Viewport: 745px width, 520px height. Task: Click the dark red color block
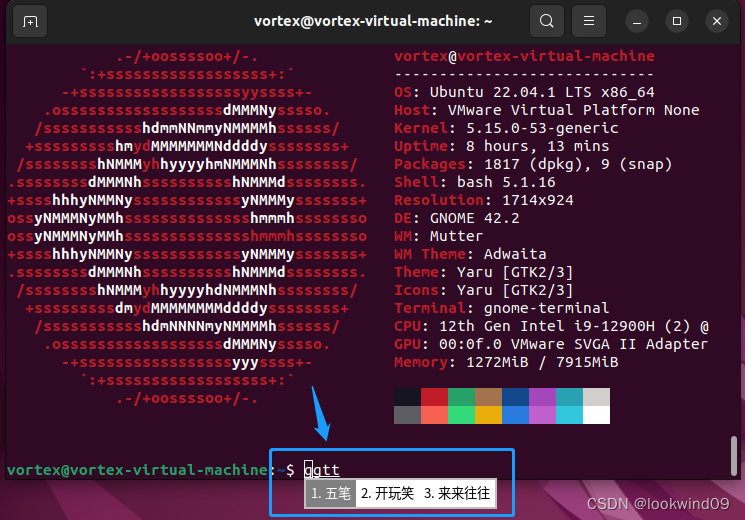click(434, 397)
